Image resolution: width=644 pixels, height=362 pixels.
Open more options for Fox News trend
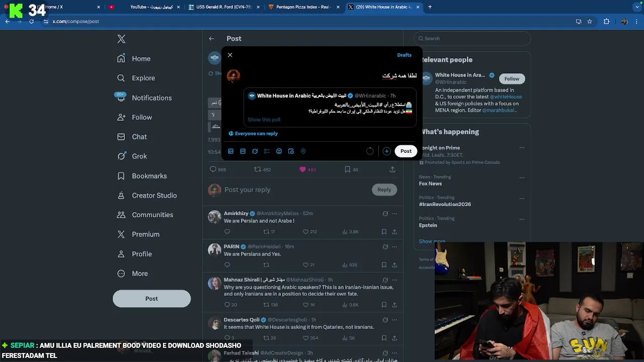(522, 177)
